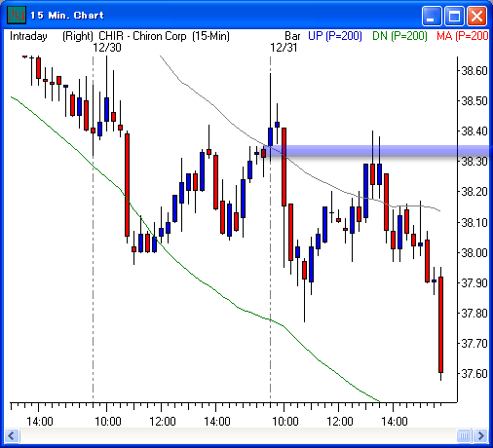493x448 pixels.
Task: Click the right scroll arrow
Action: pos(480,435)
